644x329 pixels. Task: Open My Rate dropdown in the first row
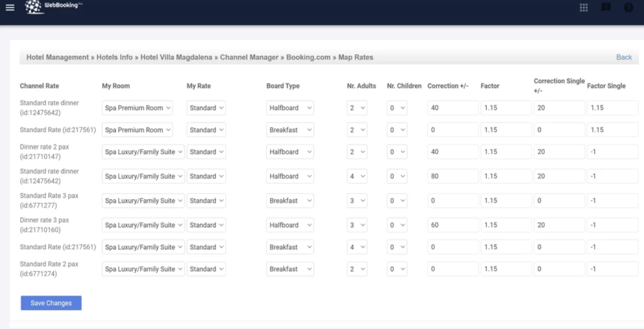[x=206, y=108]
